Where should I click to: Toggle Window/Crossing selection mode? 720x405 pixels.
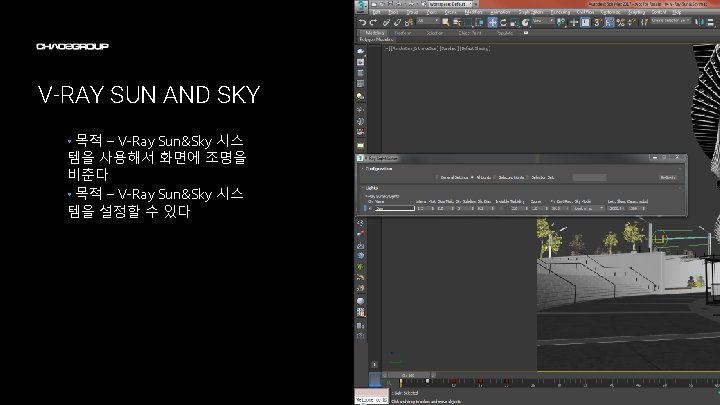pyautogui.click(x=479, y=22)
